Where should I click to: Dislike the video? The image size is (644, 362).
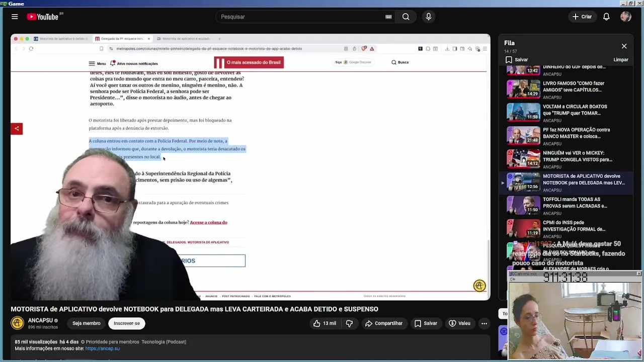(349, 323)
